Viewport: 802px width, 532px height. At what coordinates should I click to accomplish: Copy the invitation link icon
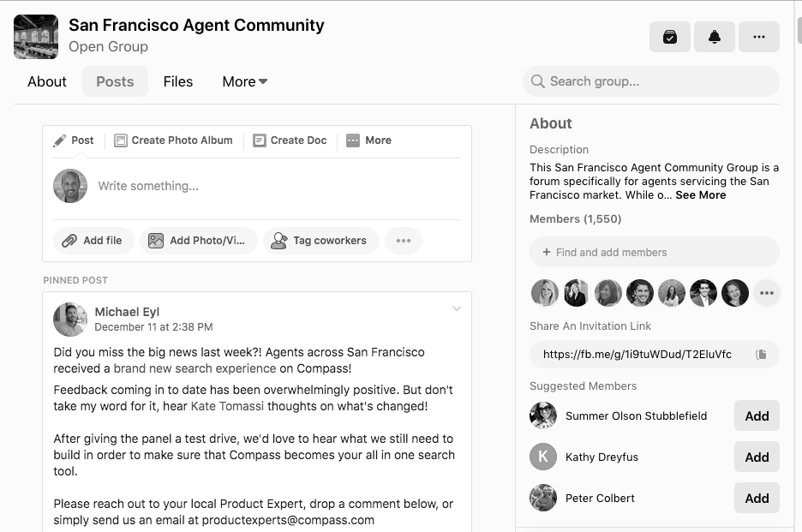(x=760, y=354)
